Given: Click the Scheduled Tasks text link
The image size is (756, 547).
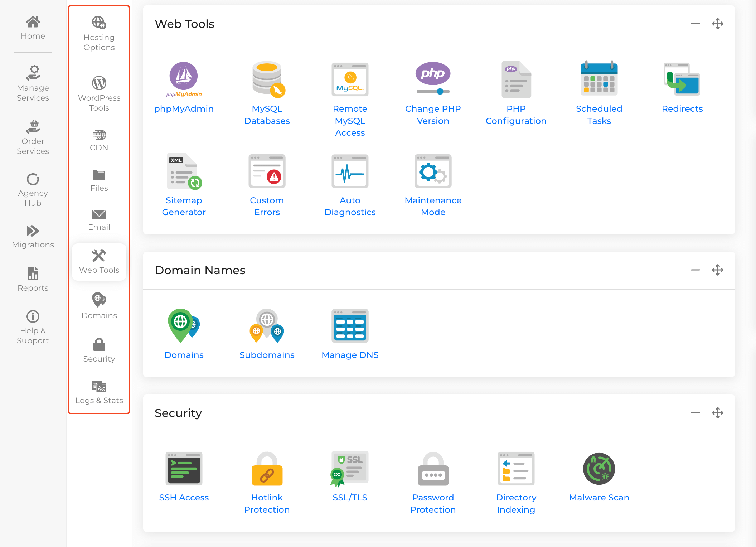Looking at the screenshot, I should click(599, 115).
